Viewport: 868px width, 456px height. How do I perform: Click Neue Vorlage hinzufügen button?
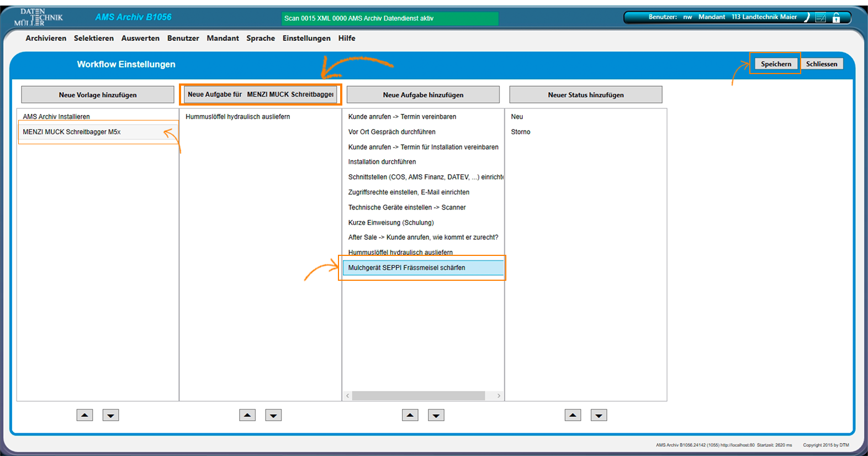point(98,95)
